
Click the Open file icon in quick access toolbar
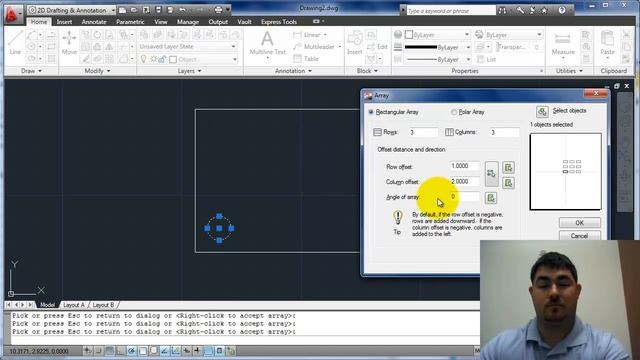[x=134, y=10]
